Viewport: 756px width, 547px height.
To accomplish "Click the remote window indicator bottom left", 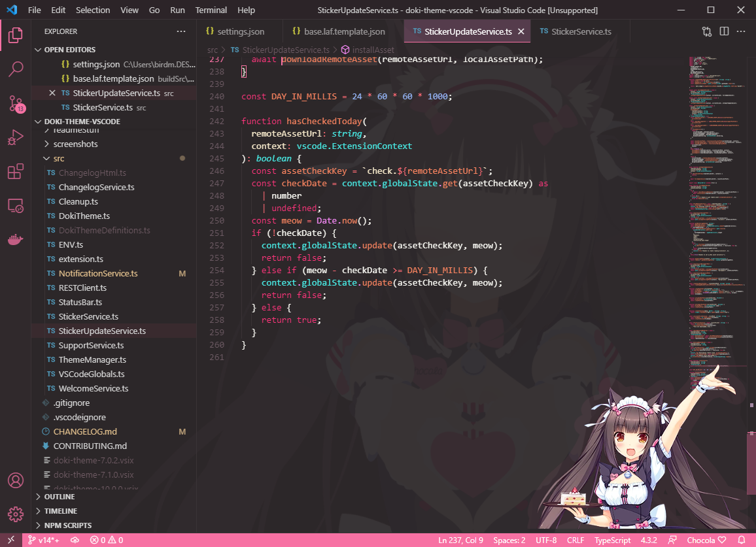I will (10, 540).
